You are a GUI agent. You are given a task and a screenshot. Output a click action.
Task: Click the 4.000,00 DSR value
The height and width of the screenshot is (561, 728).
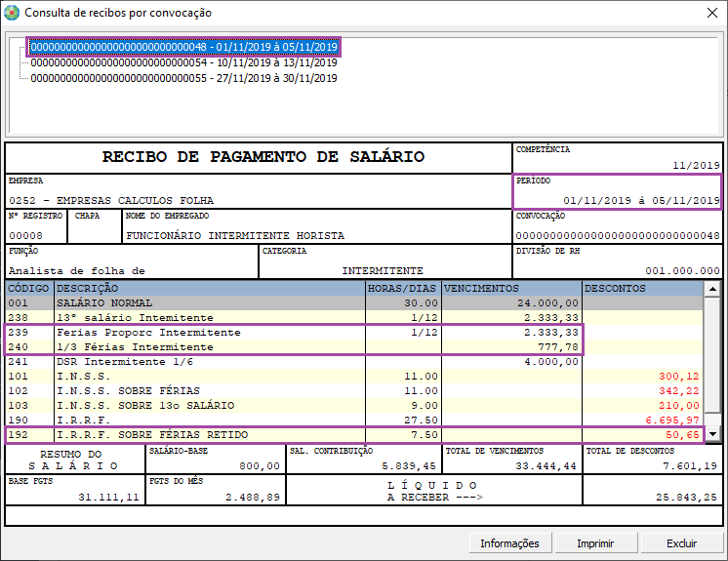[551, 361]
